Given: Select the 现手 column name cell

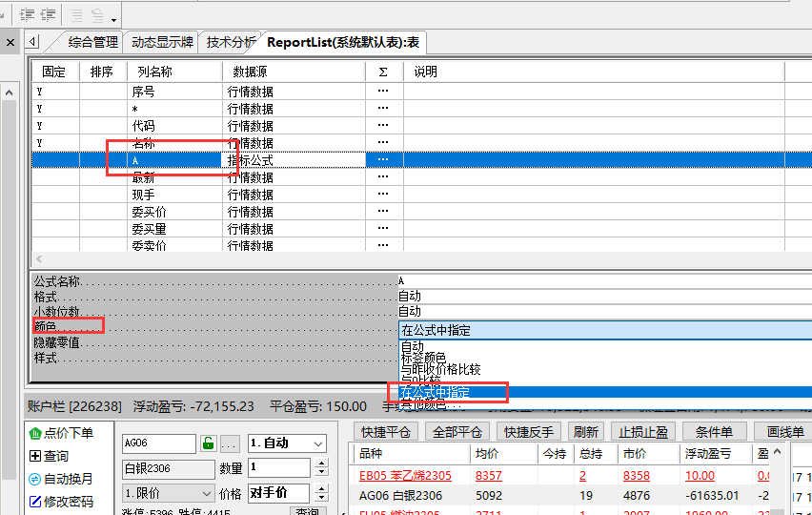Looking at the screenshot, I should (174, 195).
